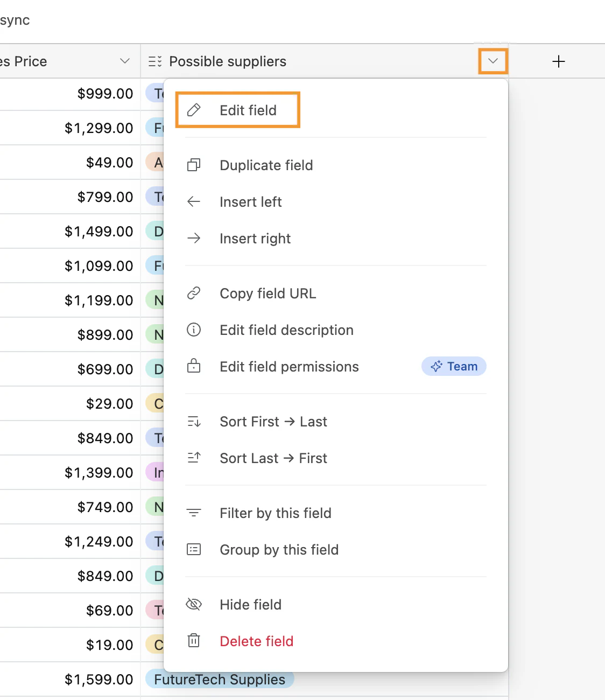Click the lock icon for field permissions
The height and width of the screenshot is (700, 605).
coord(194,366)
